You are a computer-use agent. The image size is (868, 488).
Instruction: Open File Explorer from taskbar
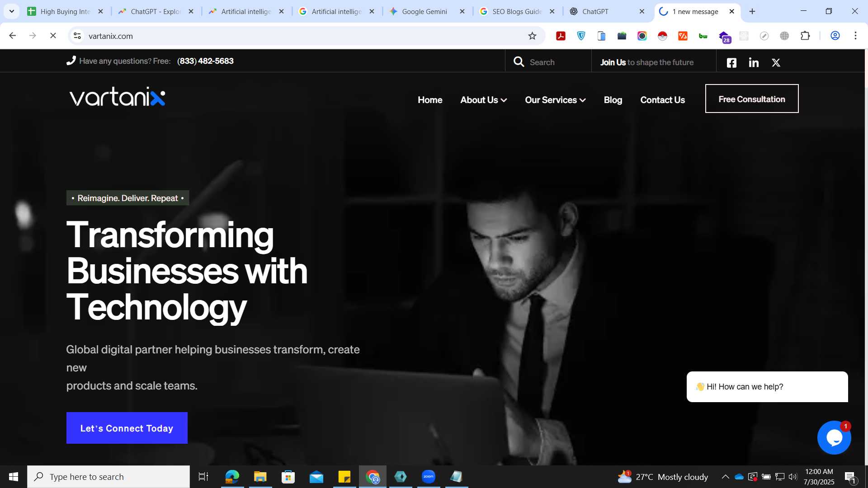click(x=260, y=477)
